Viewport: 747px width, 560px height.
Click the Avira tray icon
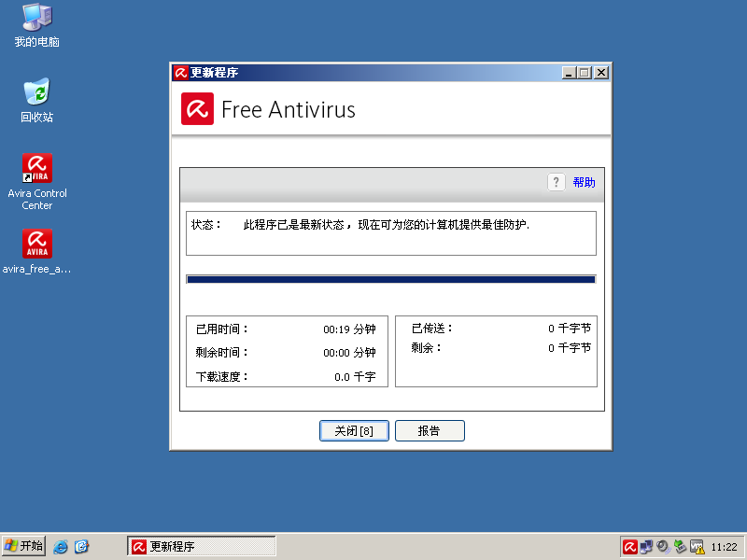(x=629, y=547)
